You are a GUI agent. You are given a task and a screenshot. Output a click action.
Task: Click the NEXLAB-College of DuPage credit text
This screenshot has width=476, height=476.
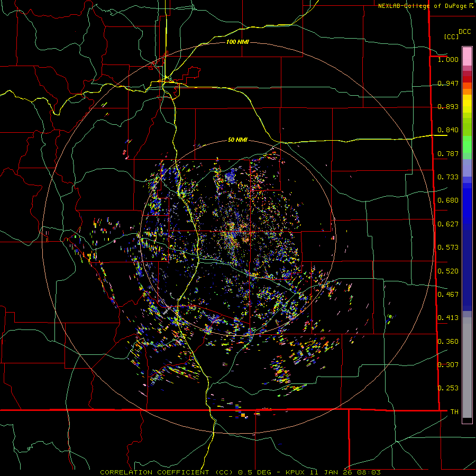pos(425,6)
